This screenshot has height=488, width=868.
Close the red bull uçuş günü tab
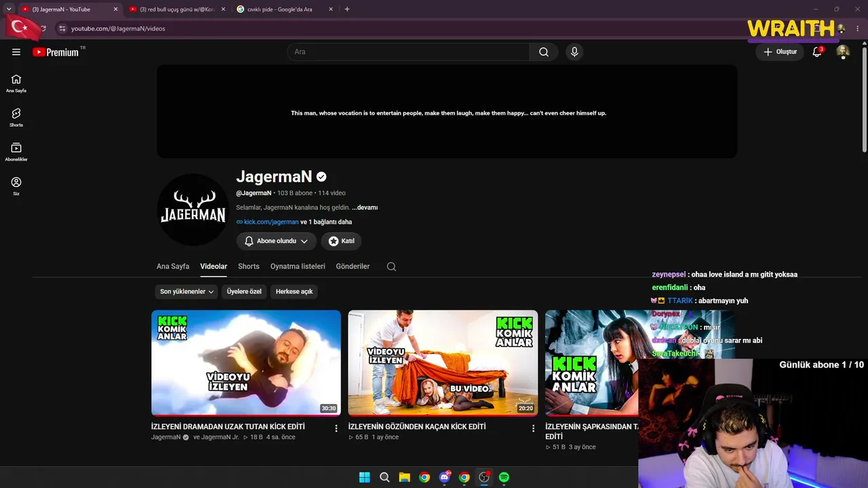[x=223, y=9]
